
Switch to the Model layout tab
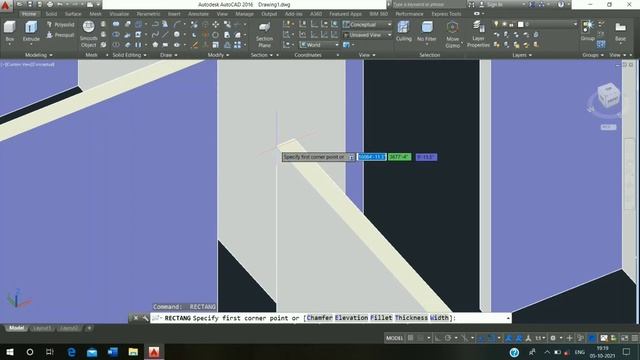click(16, 328)
